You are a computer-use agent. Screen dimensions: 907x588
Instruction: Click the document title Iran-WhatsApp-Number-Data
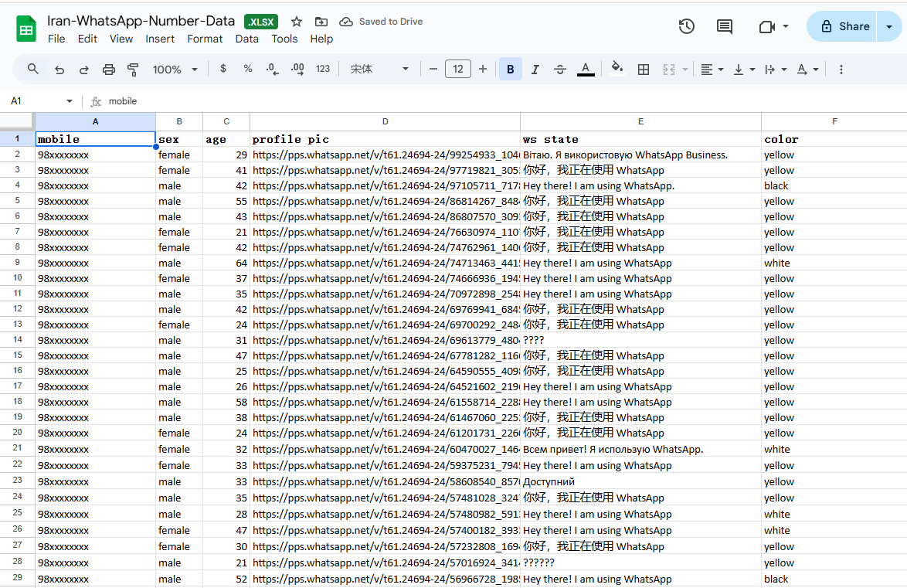coord(141,21)
